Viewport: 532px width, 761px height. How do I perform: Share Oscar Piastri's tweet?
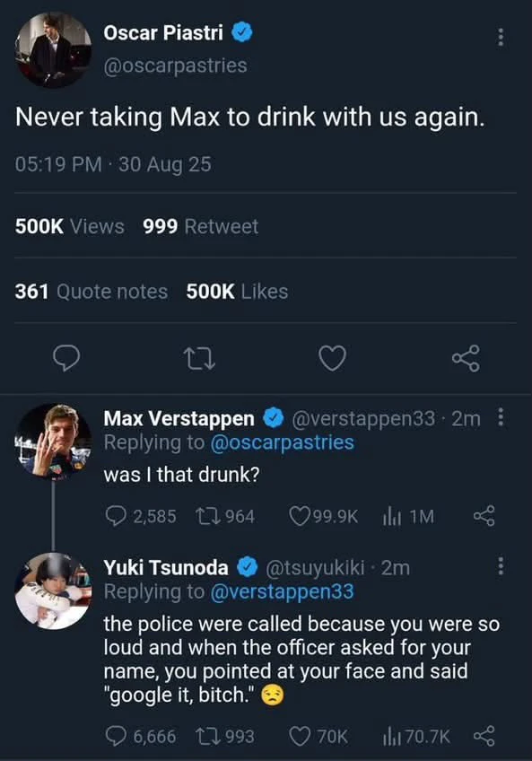(x=466, y=358)
